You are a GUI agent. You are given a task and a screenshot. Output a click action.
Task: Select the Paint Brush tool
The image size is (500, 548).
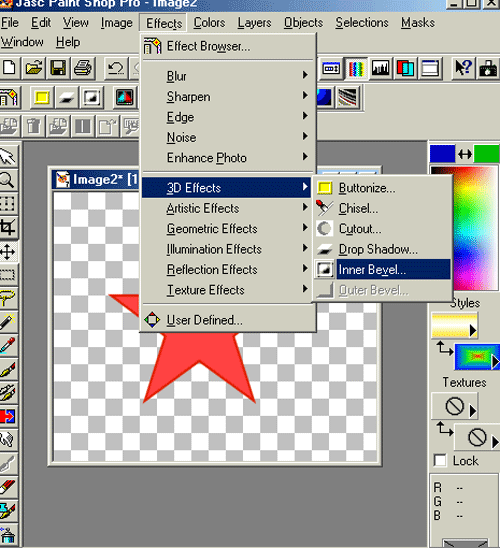coord(8,369)
